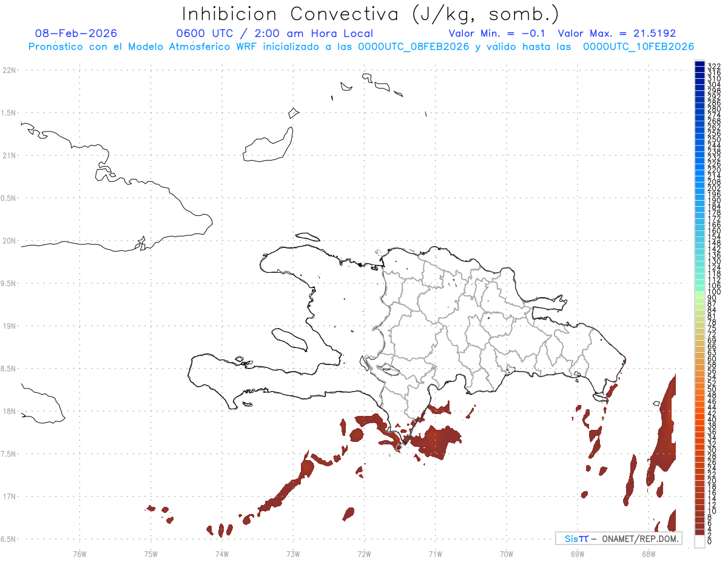The height and width of the screenshot is (562, 728).
Task: Click the "Valor Max. = 21.5192" text
Action: coord(617,33)
